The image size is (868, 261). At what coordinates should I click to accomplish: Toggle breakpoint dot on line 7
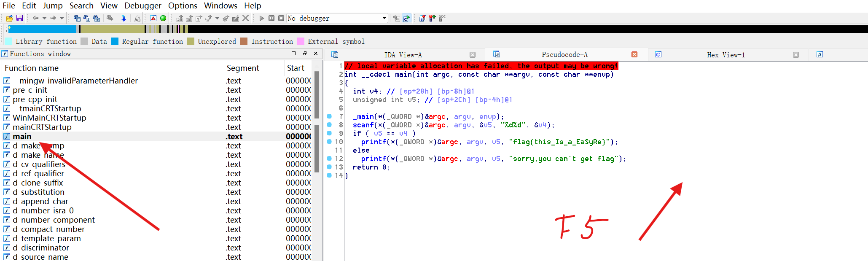(329, 116)
